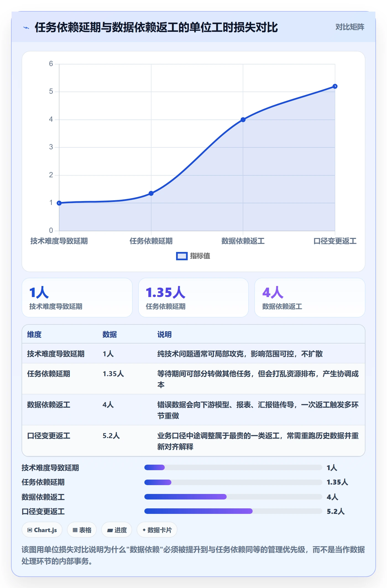Toggle the 指标值 legend color box

pos(182,256)
